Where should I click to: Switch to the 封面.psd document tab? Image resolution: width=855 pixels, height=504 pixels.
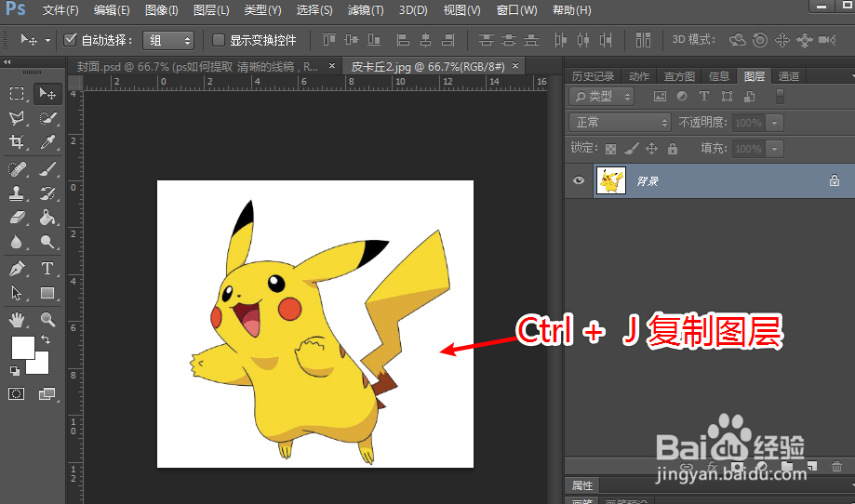197,66
